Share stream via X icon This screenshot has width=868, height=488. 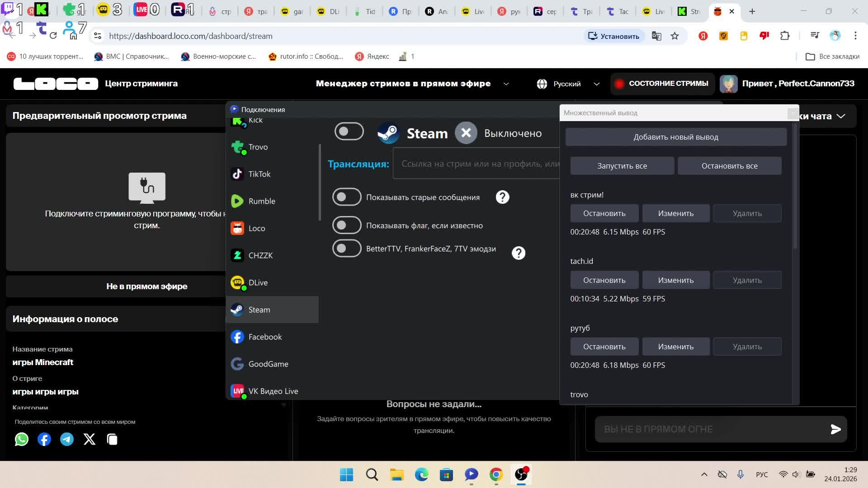pyautogui.click(x=90, y=439)
